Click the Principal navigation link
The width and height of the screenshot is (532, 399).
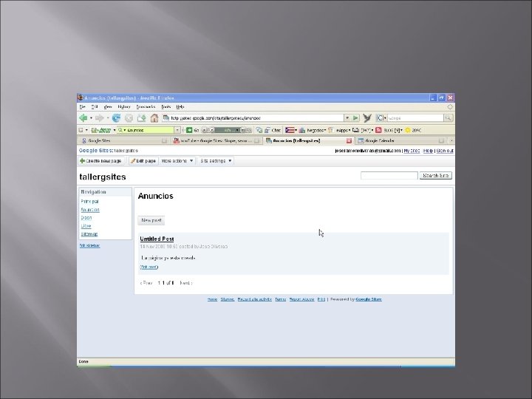point(89,201)
